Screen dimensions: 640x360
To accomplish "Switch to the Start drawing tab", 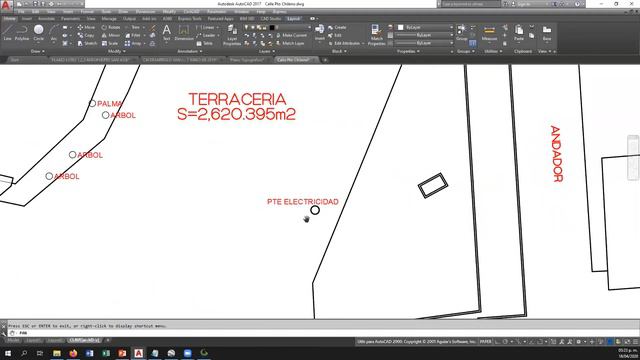I will coord(15,60).
